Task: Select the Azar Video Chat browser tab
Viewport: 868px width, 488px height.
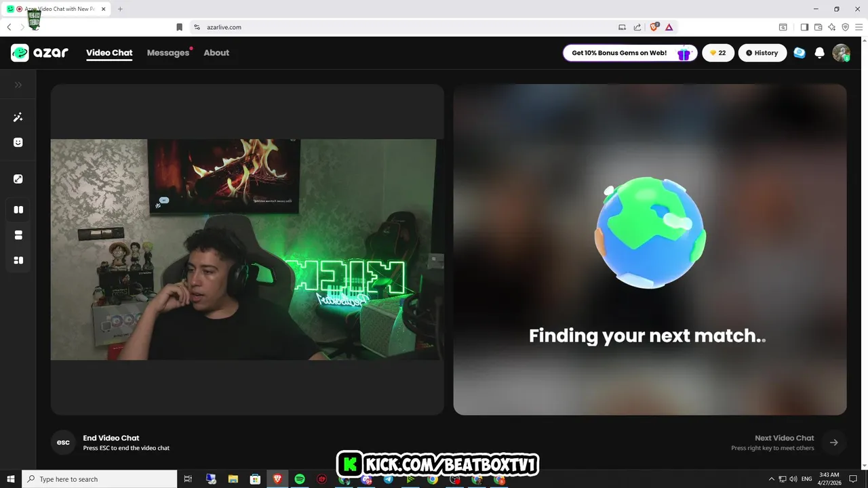Action: [x=57, y=9]
